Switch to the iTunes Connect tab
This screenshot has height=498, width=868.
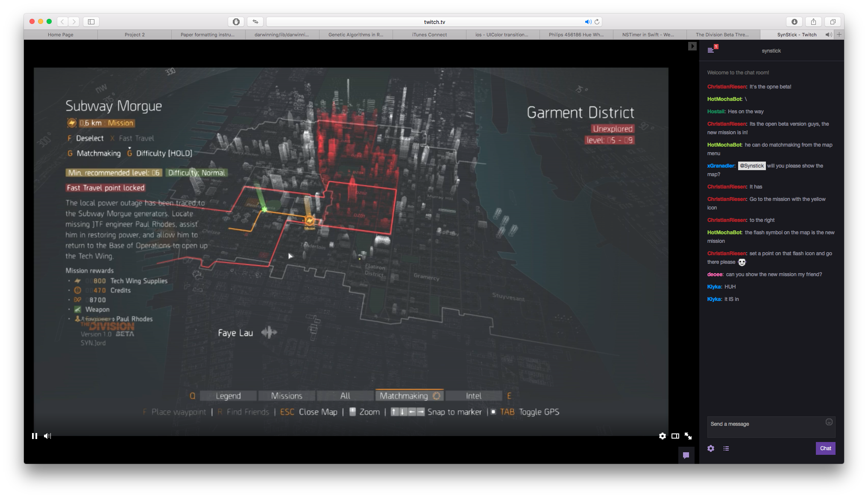429,35
